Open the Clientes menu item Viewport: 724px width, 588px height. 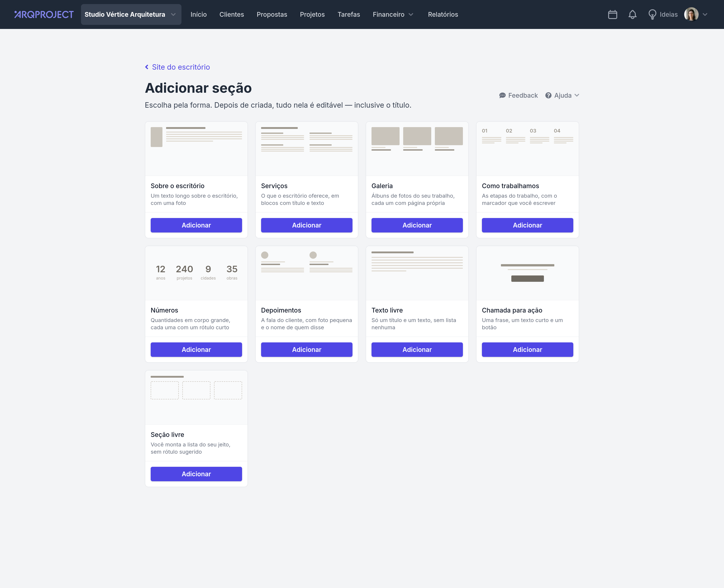pos(232,14)
